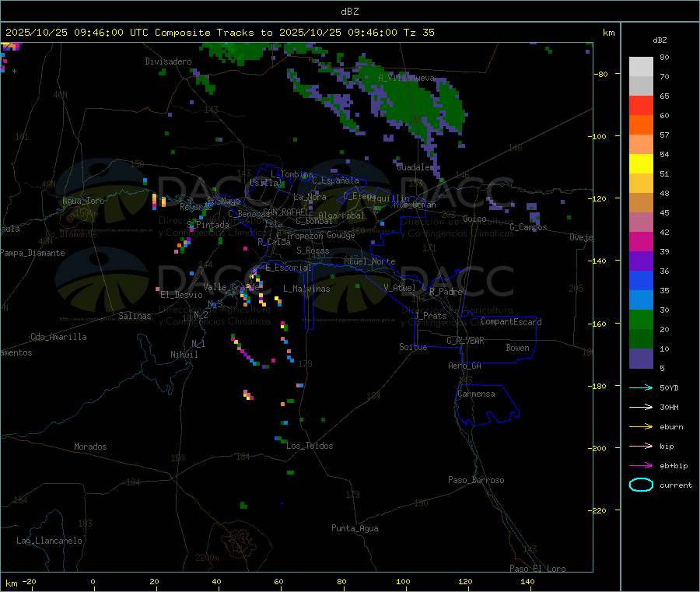
Task: Click the V_Atuel map label
Action: tap(400, 288)
